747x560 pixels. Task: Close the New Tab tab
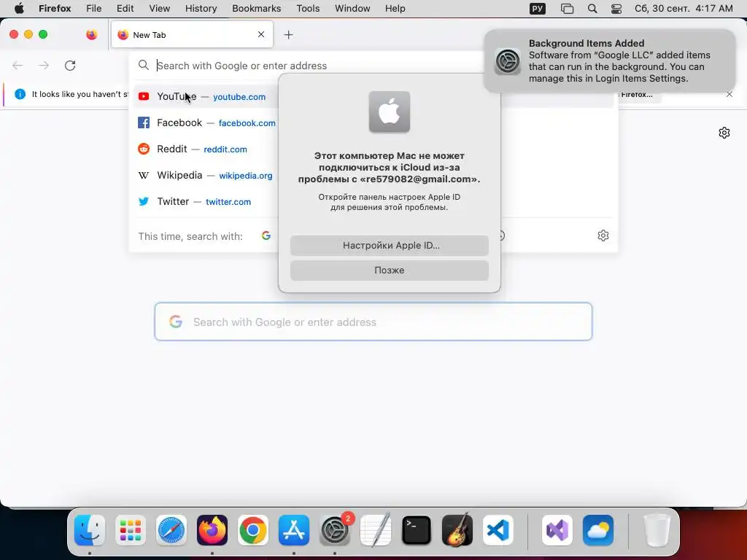[261, 34]
